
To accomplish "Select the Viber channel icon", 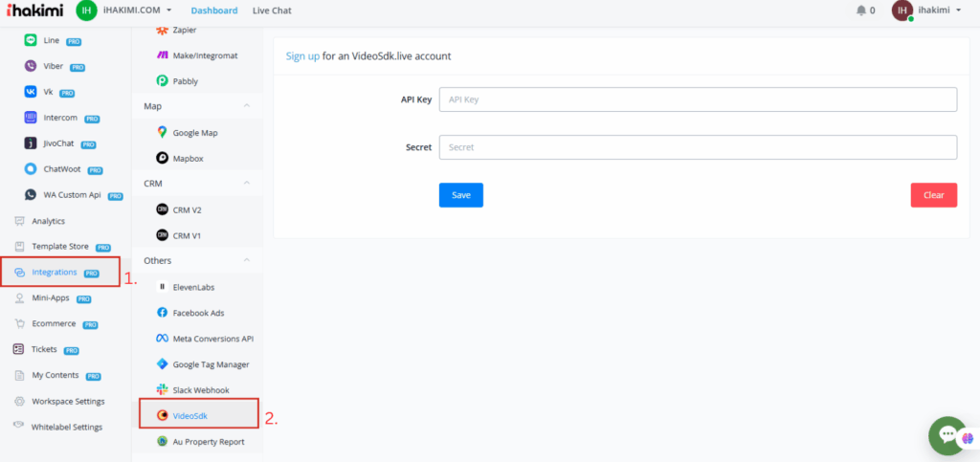I will [31, 67].
